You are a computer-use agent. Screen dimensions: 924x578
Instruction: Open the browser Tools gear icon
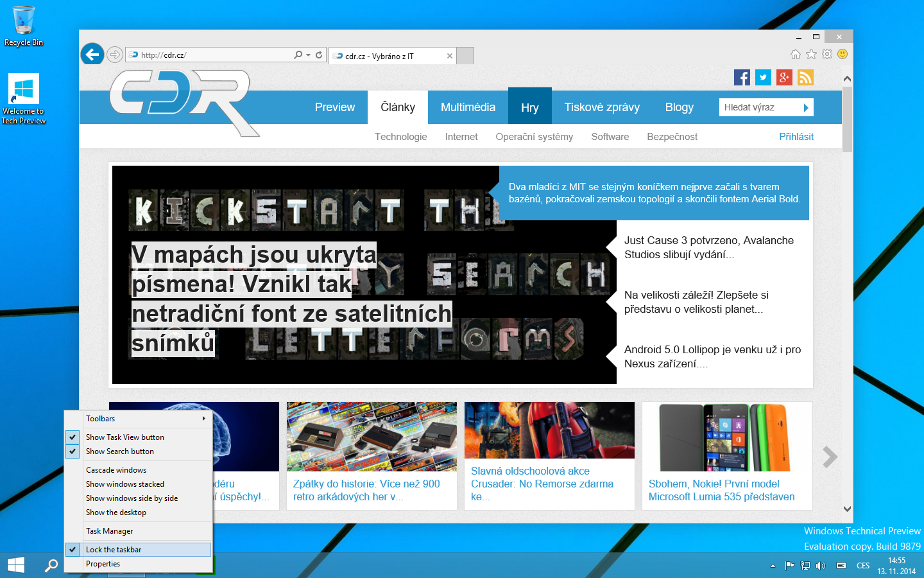coord(827,55)
